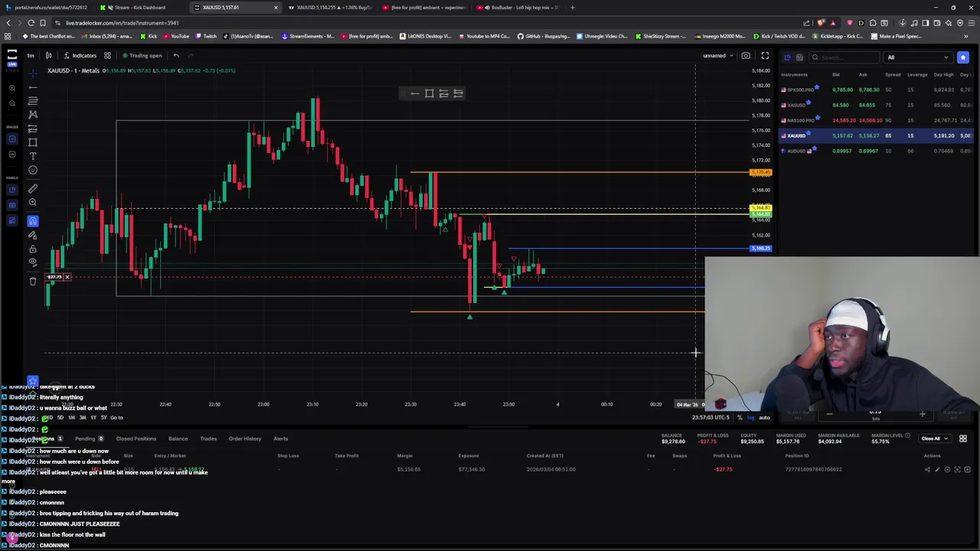The width and height of the screenshot is (980, 551).
Task: Select the NAS100.PRO instrument row
Action: (877, 120)
